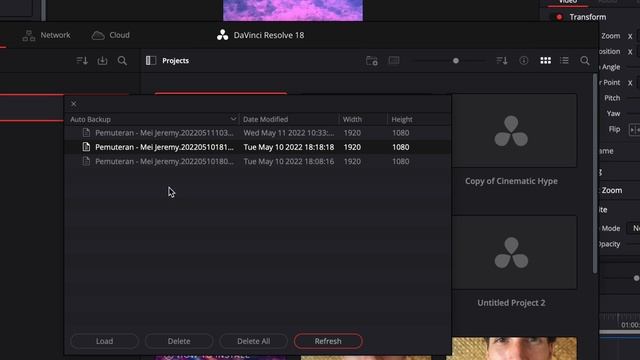
Task: Open search in the library sidebar
Action: (122, 61)
